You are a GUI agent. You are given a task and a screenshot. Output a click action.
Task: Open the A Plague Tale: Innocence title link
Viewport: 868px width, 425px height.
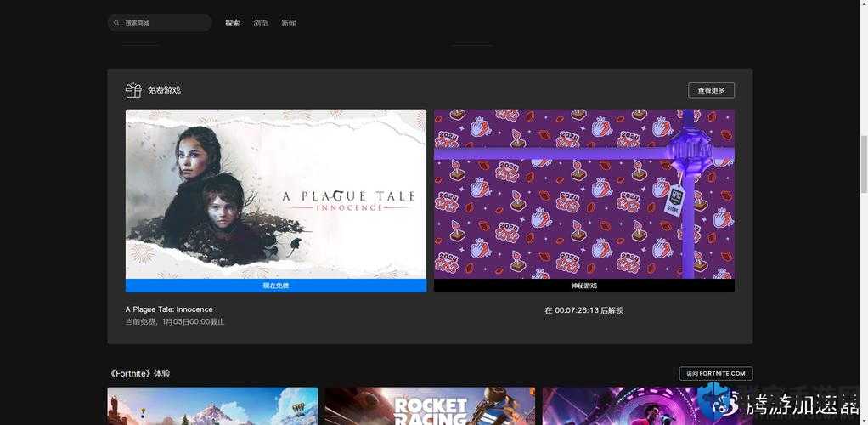(x=169, y=309)
